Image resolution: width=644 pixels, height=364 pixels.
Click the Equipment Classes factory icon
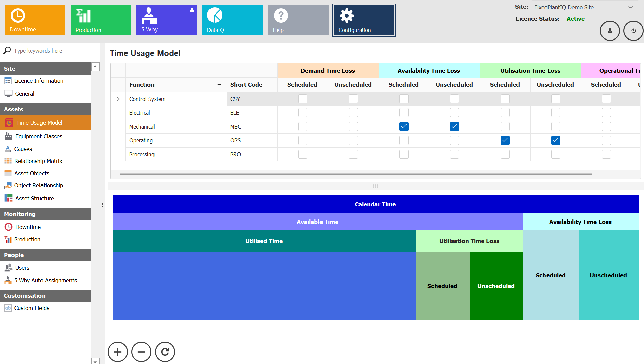(x=8, y=136)
